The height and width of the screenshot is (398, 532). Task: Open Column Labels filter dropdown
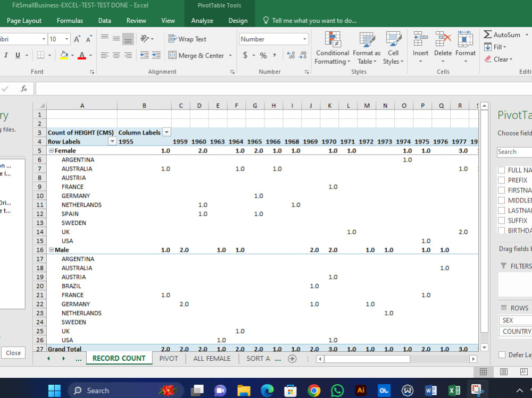167,132
